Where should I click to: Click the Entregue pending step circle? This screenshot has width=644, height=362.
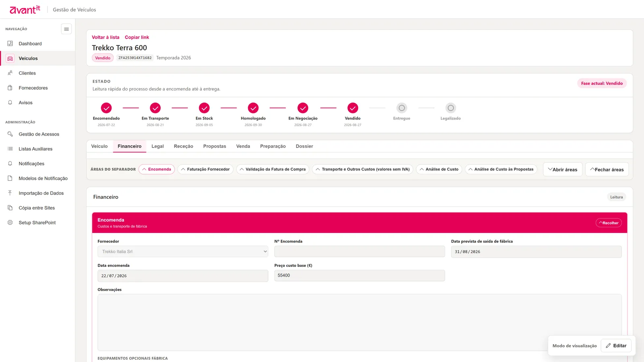(x=402, y=108)
